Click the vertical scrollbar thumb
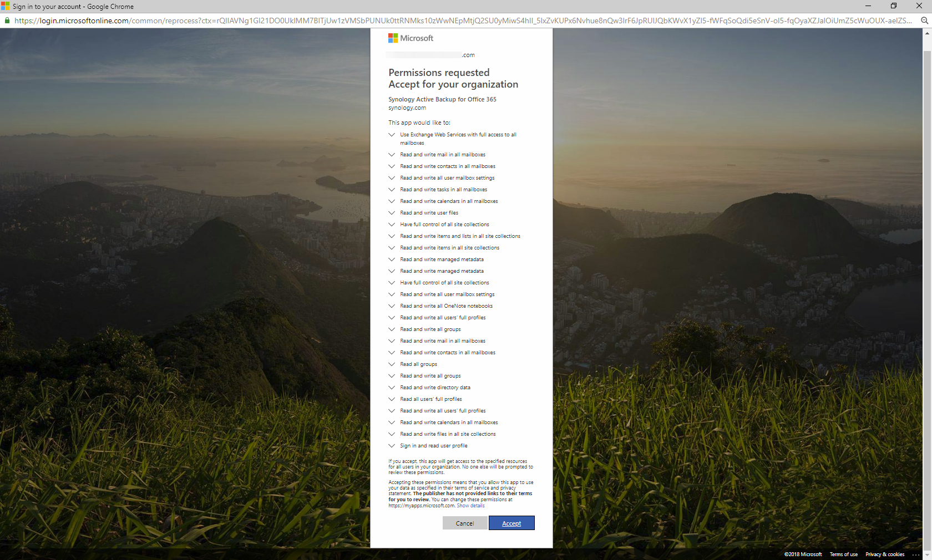932x560 pixels. 927,299
